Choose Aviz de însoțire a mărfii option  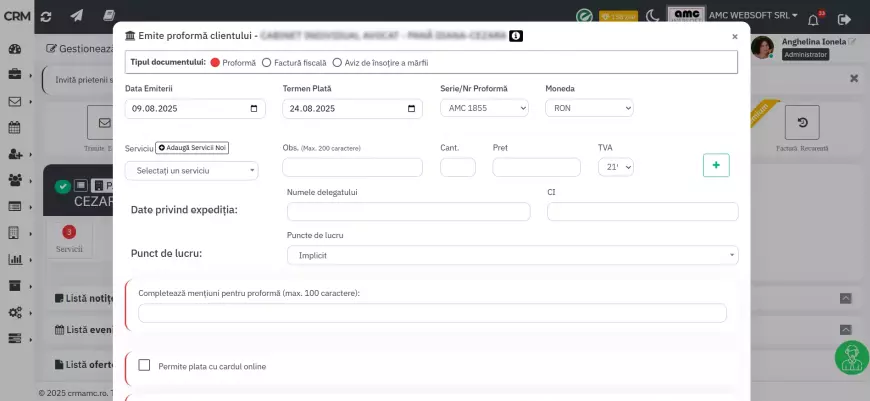click(x=337, y=62)
